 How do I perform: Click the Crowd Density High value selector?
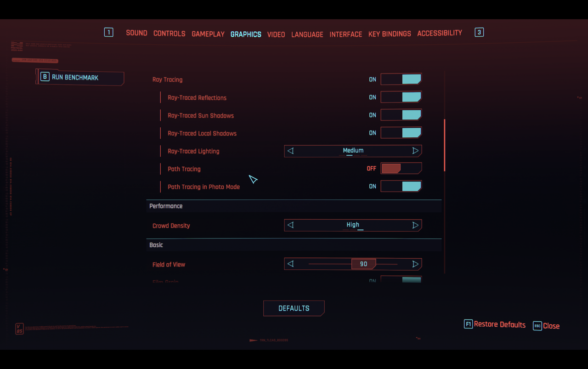(x=353, y=225)
